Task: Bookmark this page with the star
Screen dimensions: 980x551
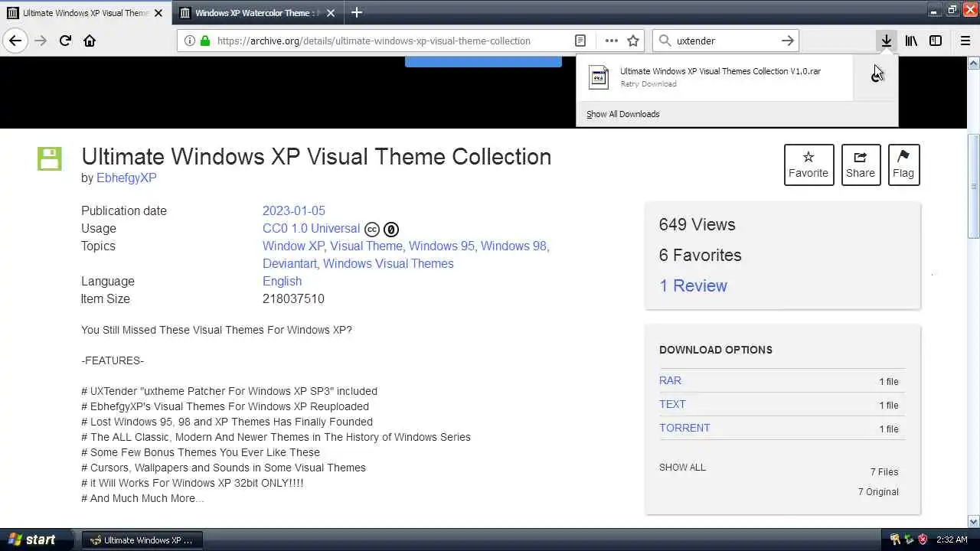Action: tap(633, 41)
